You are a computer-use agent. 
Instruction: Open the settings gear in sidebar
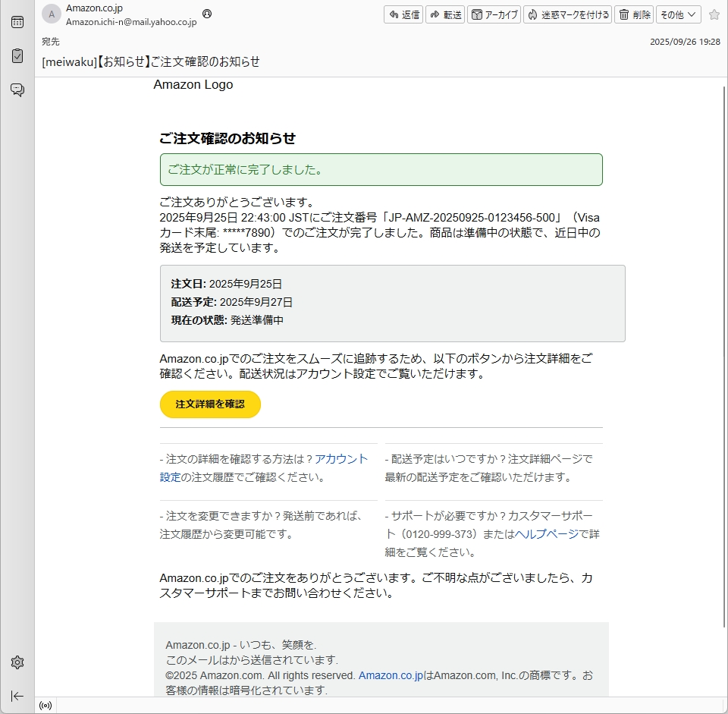pyautogui.click(x=17, y=662)
